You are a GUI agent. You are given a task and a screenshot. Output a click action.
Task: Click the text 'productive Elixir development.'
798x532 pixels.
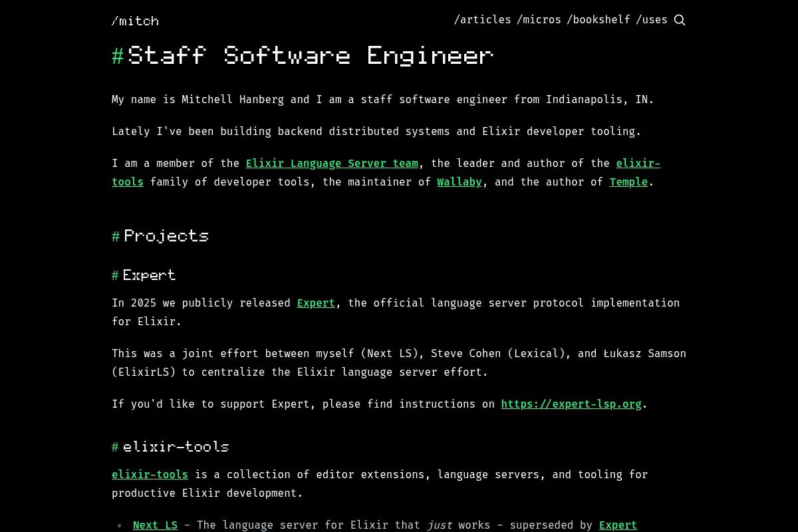[x=207, y=493]
